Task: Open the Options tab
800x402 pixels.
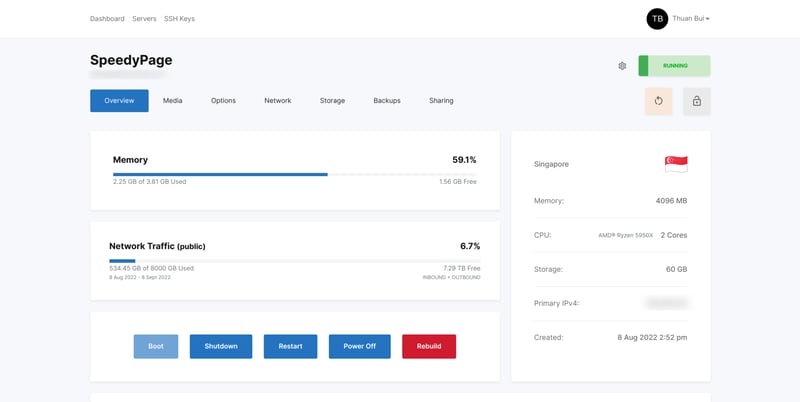Action: [223, 101]
